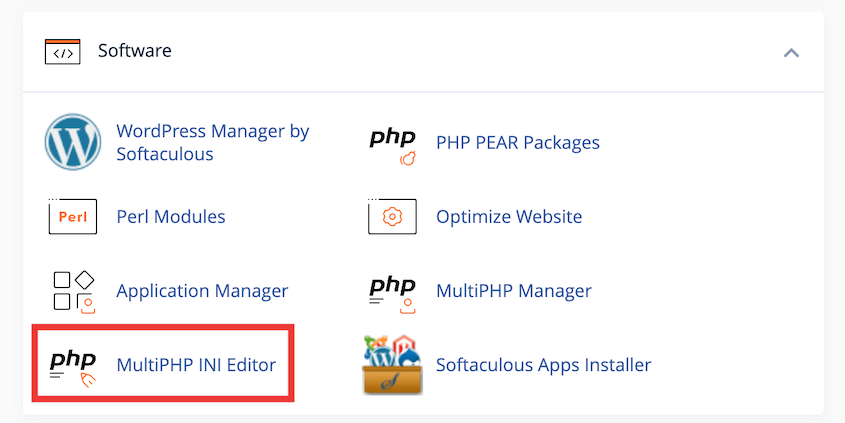845x423 pixels.
Task: Open WordPress Manager by Softaculous link
Action: pyautogui.click(x=213, y=142)
